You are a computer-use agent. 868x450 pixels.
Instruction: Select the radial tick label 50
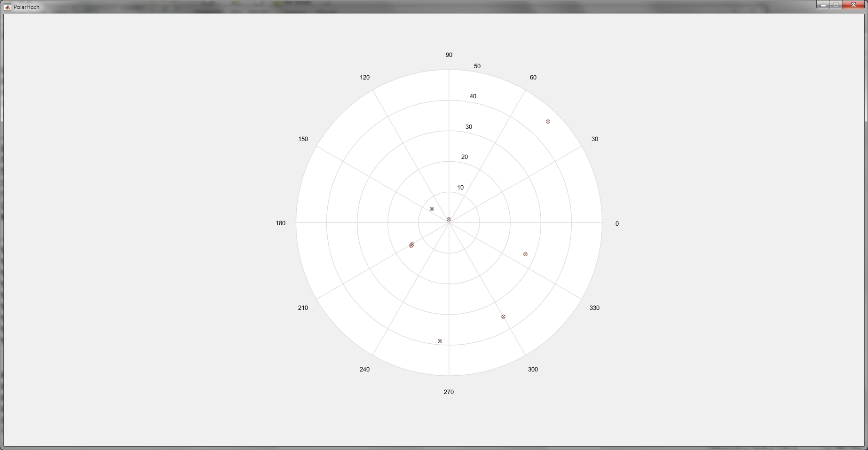[477, 66]
